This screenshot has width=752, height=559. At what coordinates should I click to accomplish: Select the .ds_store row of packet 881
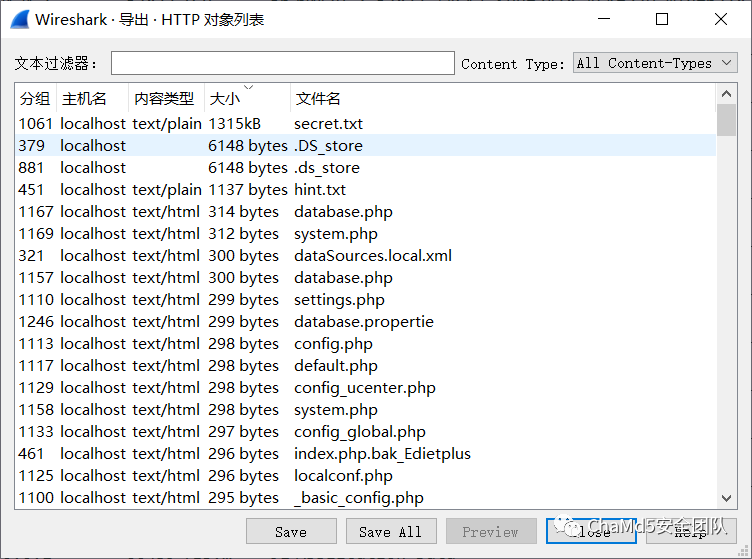[365, 168]
